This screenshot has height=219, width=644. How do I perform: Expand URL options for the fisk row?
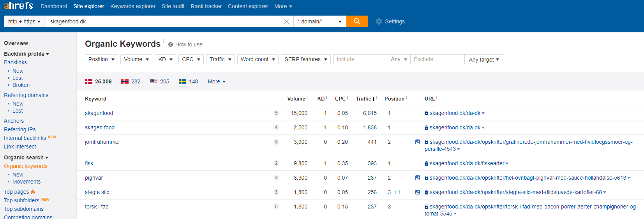(x=507, y=164)
